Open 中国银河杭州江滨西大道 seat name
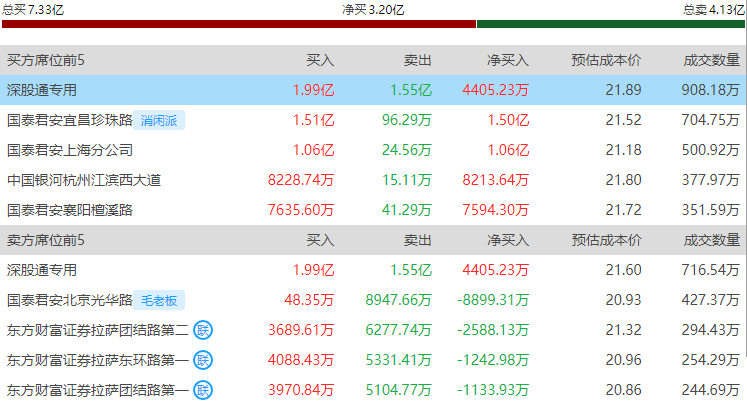747x402 pixels. pyautogui.click(x=84, y=180)
